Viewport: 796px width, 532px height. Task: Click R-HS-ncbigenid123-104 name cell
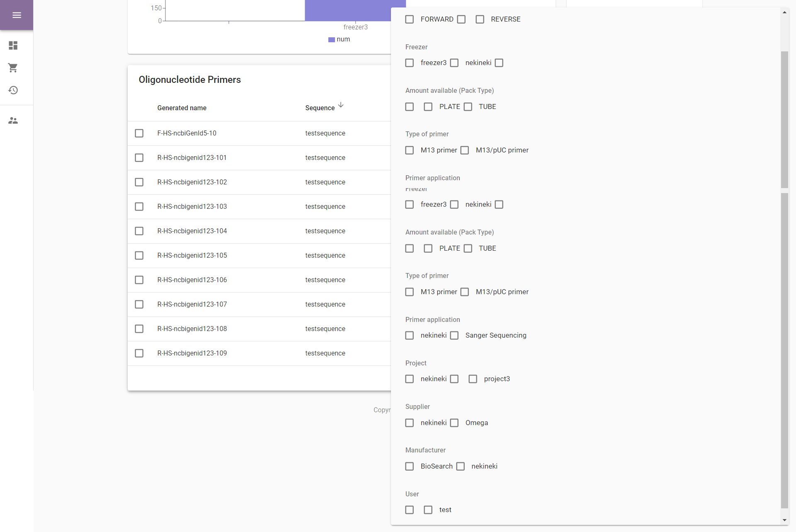click(192, 231)
